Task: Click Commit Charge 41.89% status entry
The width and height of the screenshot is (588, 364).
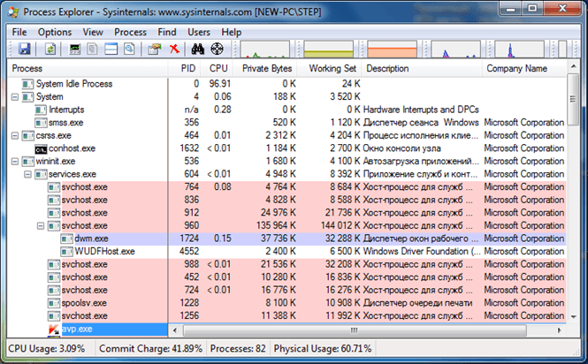Action: [150, 349]
